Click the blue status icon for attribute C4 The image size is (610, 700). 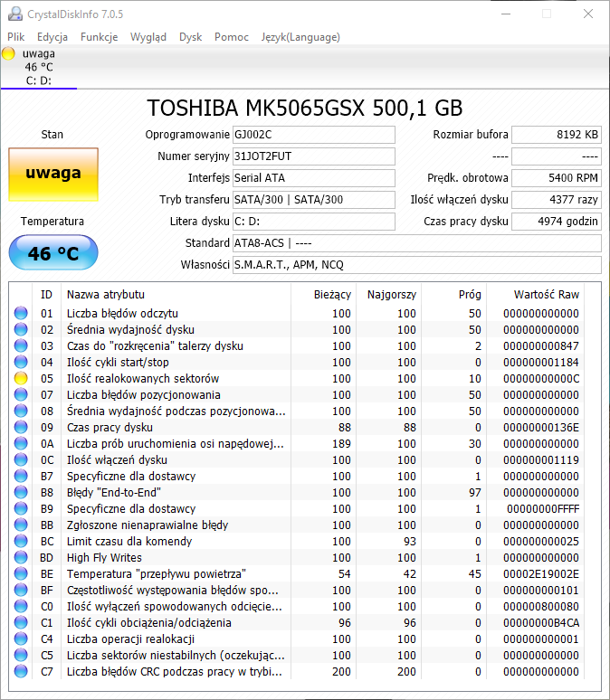pyautogui.click(x=21, y=639)
